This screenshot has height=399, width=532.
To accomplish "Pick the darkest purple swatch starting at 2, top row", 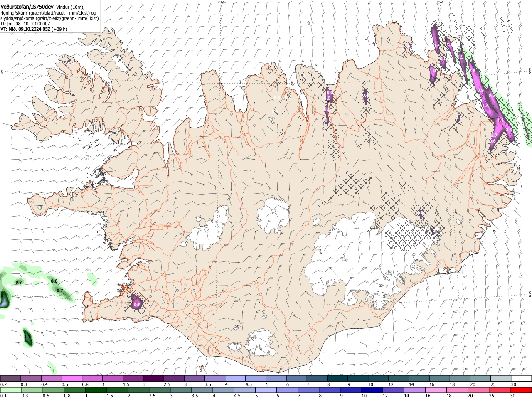I will (x=153, y=379).
